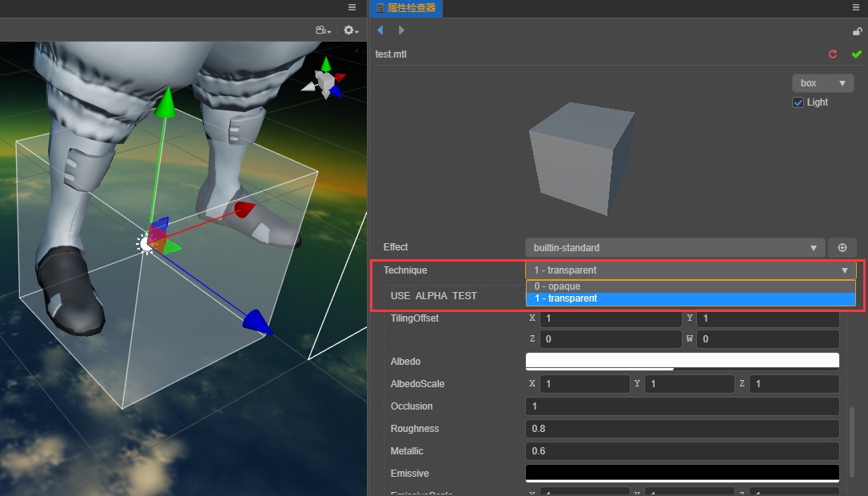Select the blue Z-axis arrow handle
868x496 pixels.
coord(257,322)
